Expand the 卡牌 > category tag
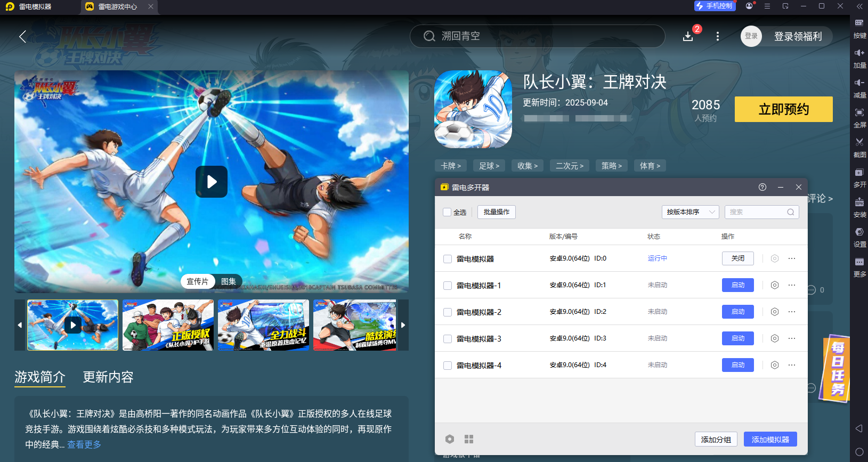The height and width of the screenshot is (462, 868). (x=451, y=166)
